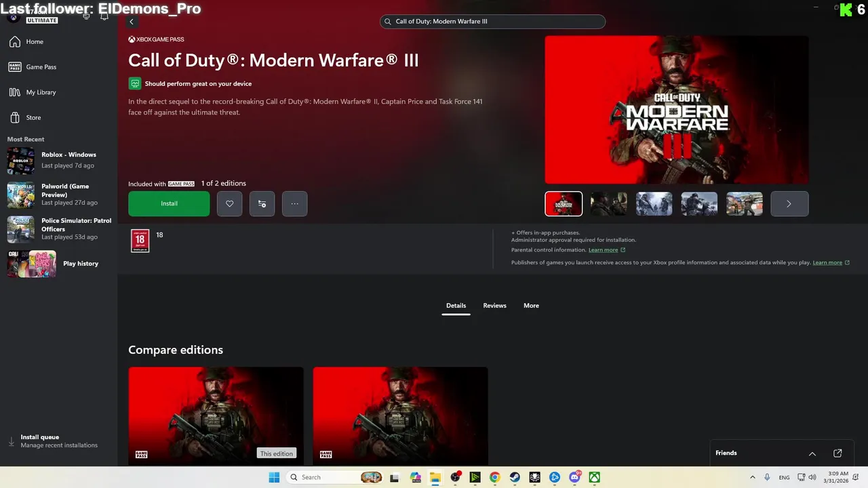Click the 18 age rating badge
This screenshot has height=488, width=868.
coord(140,241)
